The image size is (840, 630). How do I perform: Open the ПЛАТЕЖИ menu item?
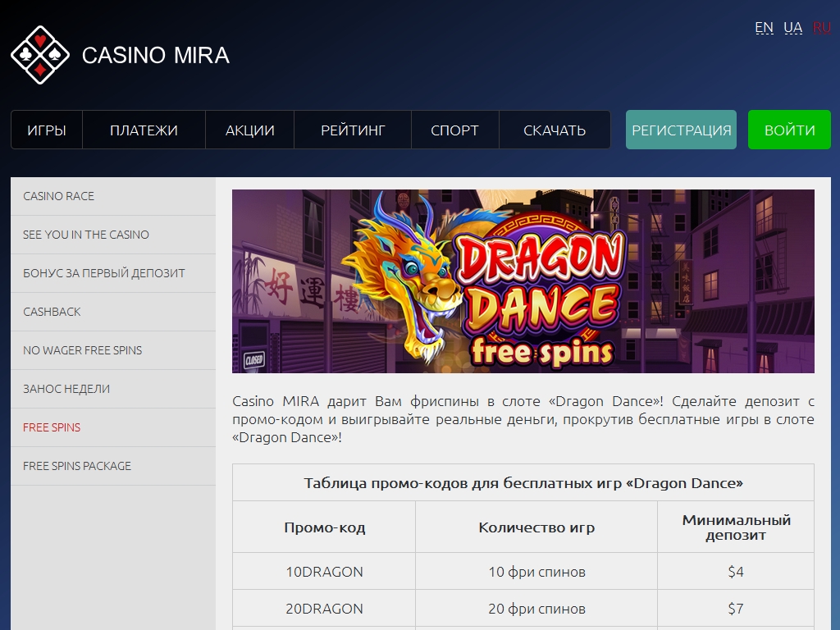pyautogui.click(x=144, y=130)
